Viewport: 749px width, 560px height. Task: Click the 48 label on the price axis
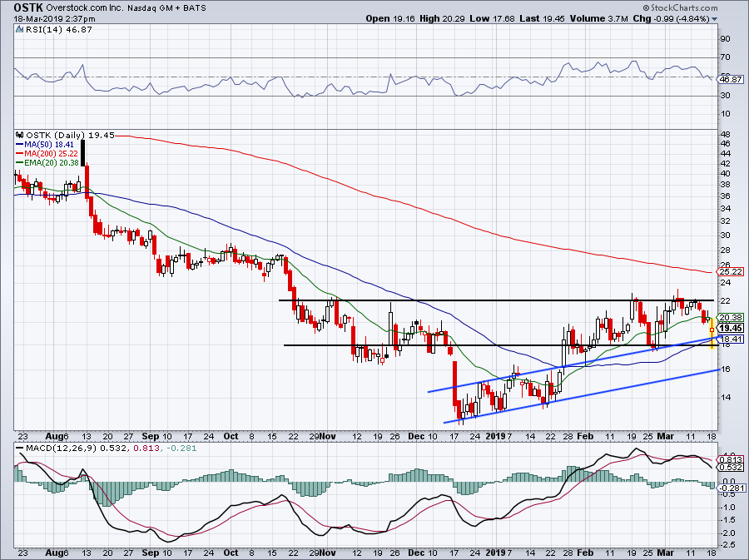tap(725, 134)
